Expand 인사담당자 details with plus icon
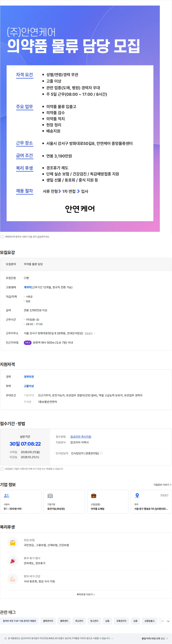The image size is (172, 644). [x=101, y=453]
